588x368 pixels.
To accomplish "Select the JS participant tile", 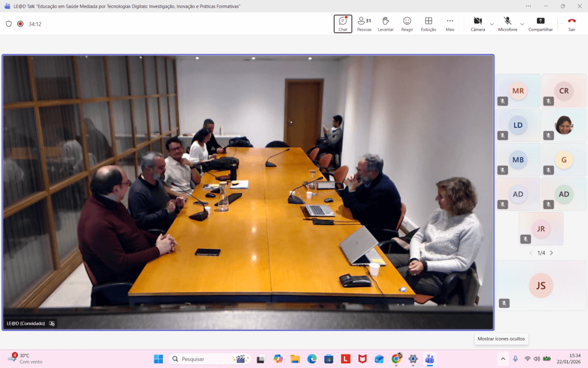I will [541, 285].
